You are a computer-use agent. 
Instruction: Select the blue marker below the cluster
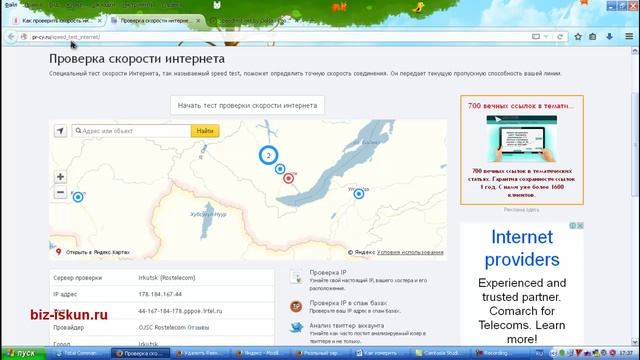coord(280,169)
